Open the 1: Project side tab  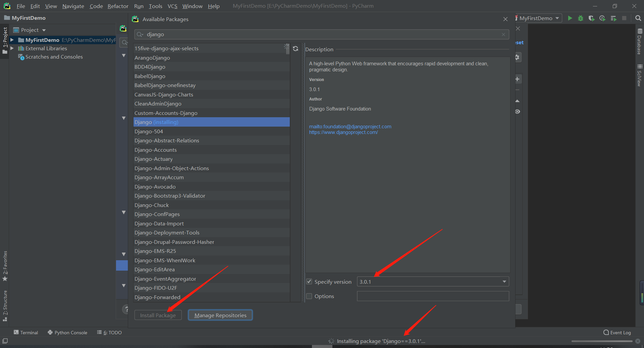click(5, 40)
